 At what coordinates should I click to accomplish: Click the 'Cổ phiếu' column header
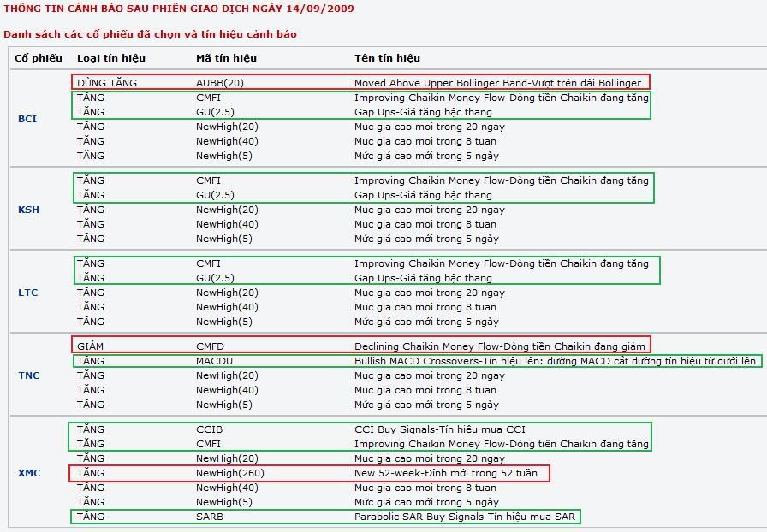39,58
